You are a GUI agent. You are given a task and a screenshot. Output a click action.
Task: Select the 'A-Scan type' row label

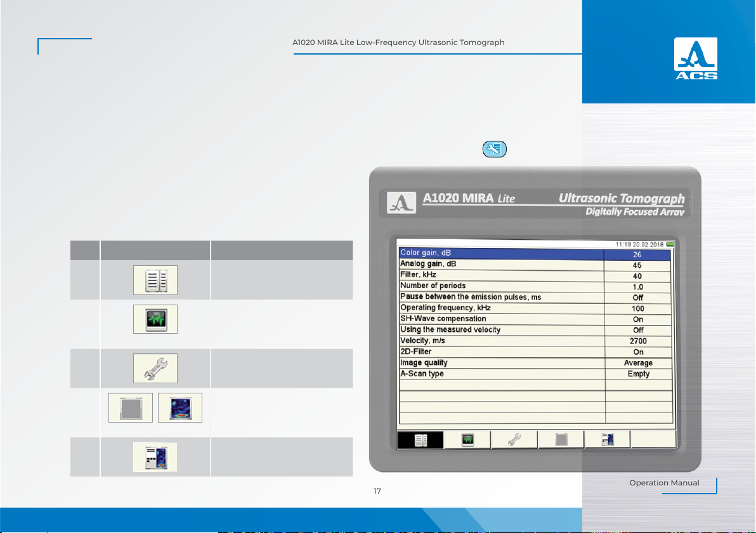[422, 374]
